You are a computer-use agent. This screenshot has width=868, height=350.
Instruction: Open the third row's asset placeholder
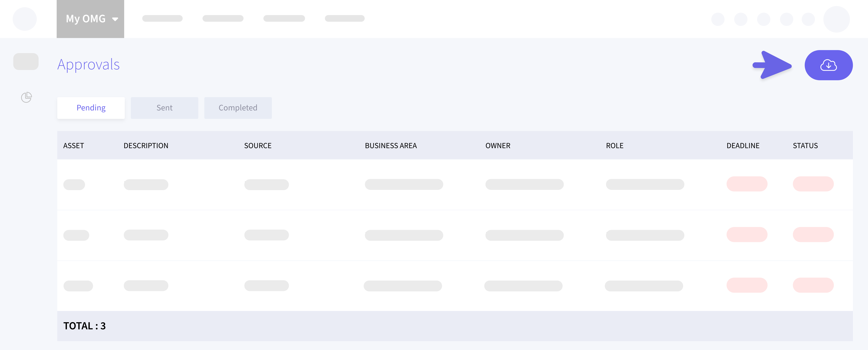tap(78, 286)
